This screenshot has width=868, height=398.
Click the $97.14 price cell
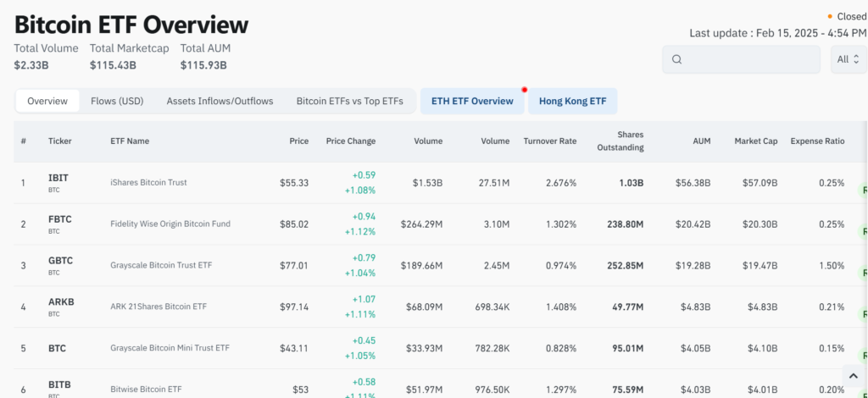pos(294,307)
